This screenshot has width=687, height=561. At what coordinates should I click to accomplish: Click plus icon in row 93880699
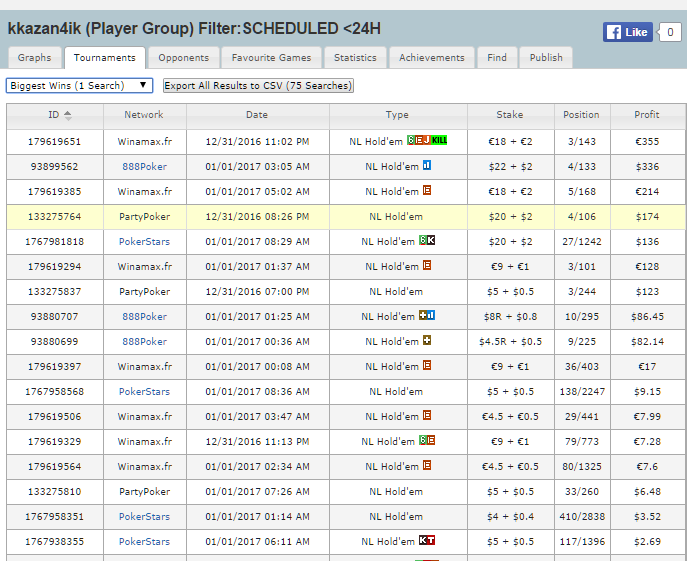point(427,340)
